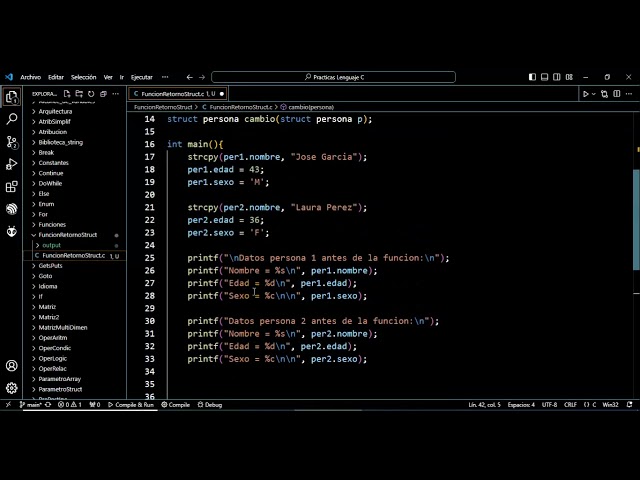Toggle the bottom panel

(544, 77)
